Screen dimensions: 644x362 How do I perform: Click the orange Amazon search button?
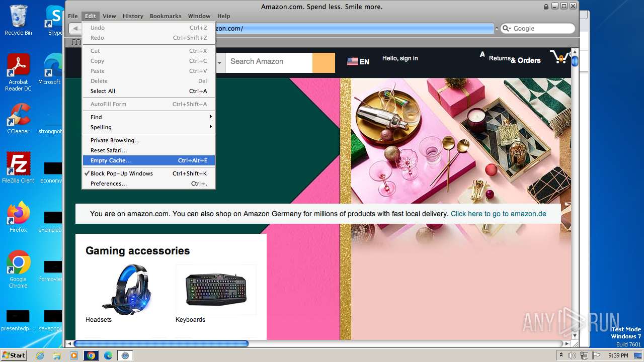pos(324,63)
